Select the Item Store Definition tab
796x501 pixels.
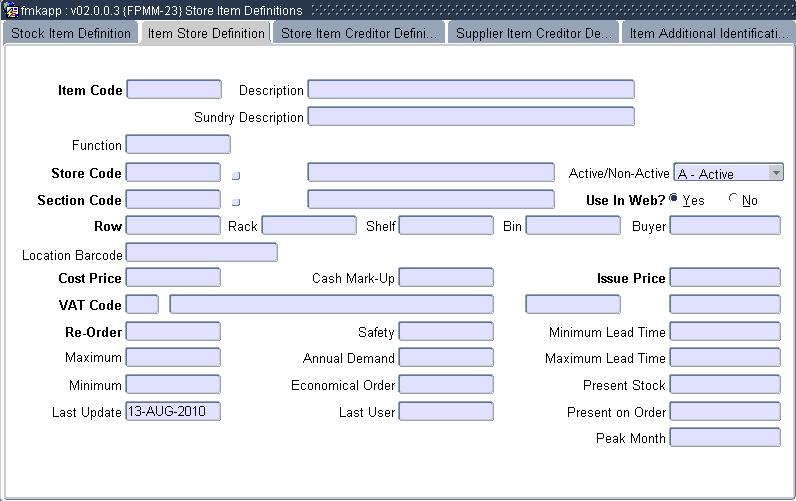click(x=206, y=33)
